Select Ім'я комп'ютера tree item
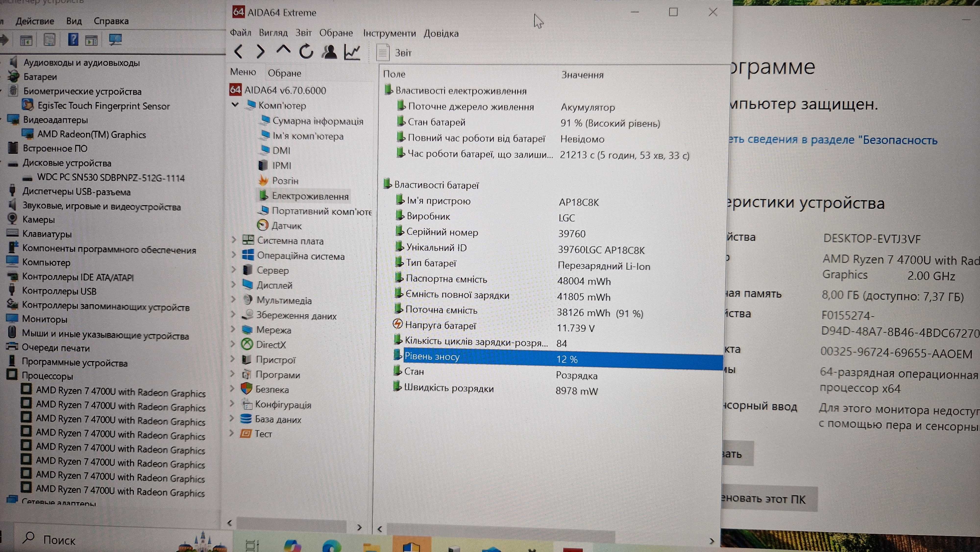This screenshot has height=552, width=980. point(308,136)
